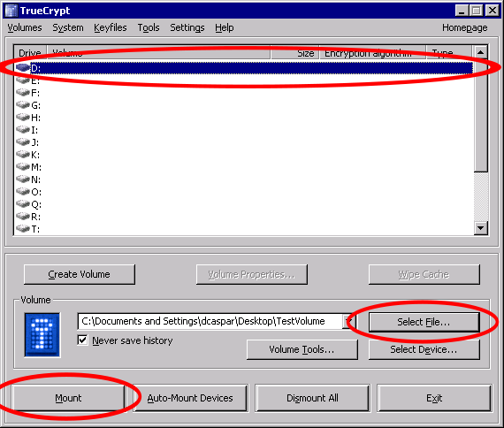This screenshot has height=428, width=504.
Task: Select the K: drive icon
Action: pos(22,155)
